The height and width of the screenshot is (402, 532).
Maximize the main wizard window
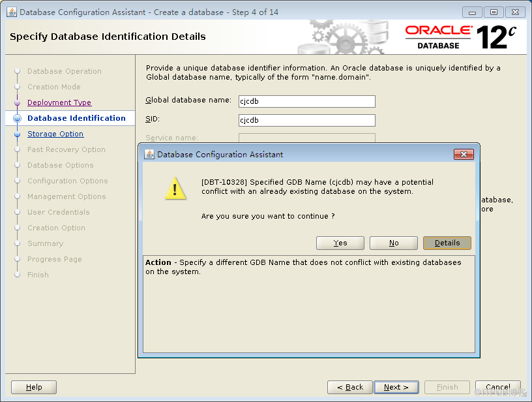click(x=494, y=12)
